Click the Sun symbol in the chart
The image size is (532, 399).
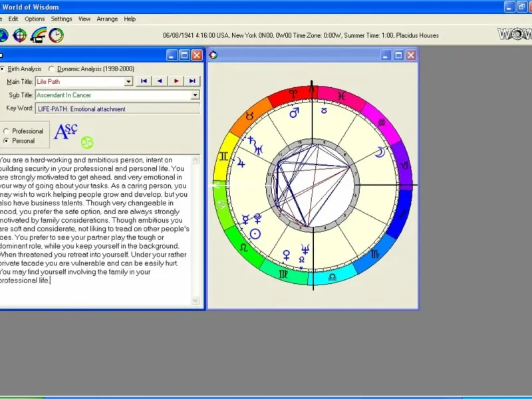255,233
